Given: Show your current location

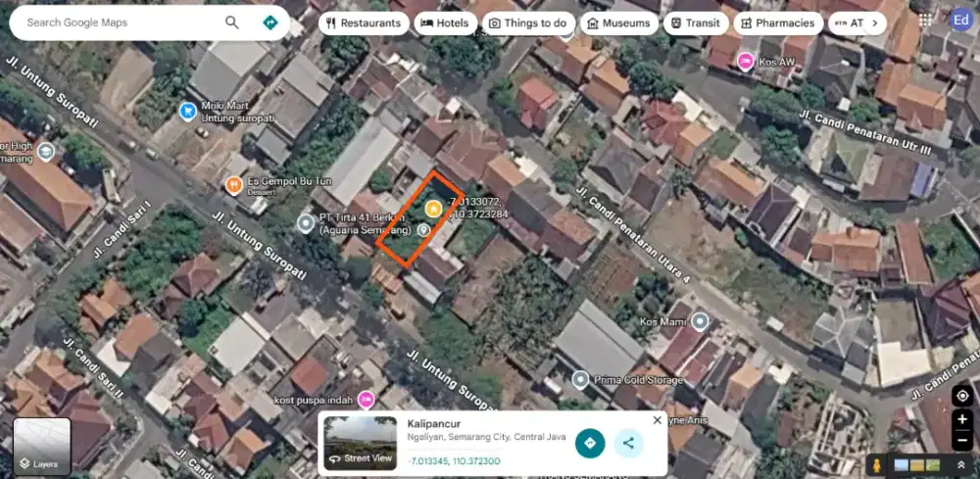Looking at the screenshot, I should [x=962, y=396].
